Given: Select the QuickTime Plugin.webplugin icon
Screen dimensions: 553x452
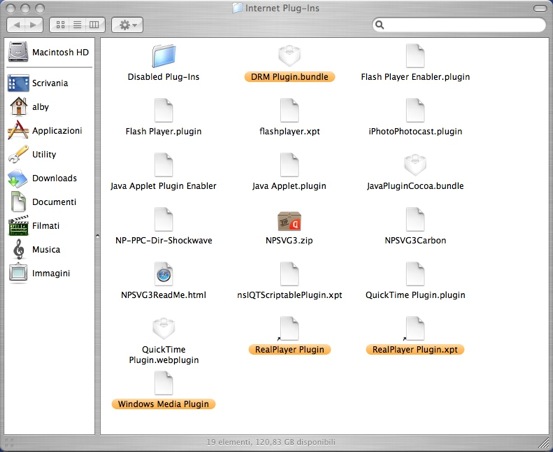Looking at the screenshot, I should [x=164, y=328].
